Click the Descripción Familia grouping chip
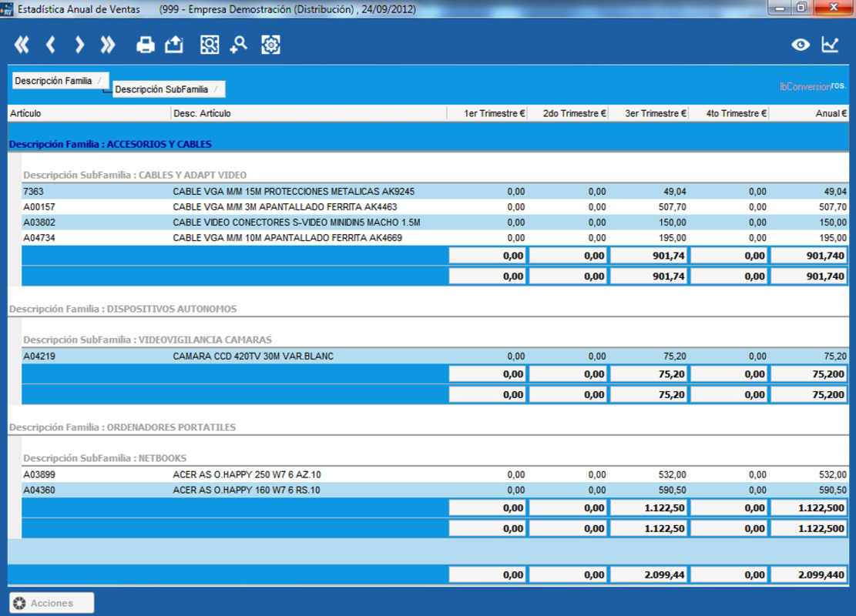 pyautogui.click(x=61, y=81)
